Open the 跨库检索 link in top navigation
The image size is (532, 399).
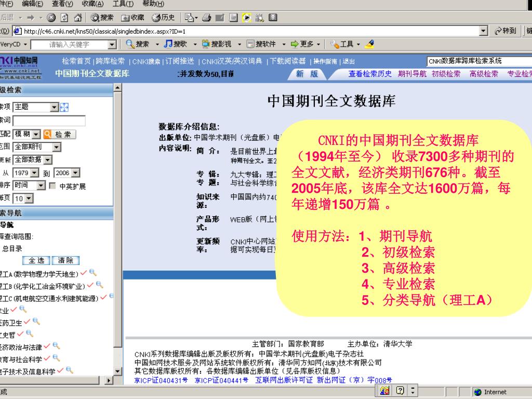click(110, 61)
